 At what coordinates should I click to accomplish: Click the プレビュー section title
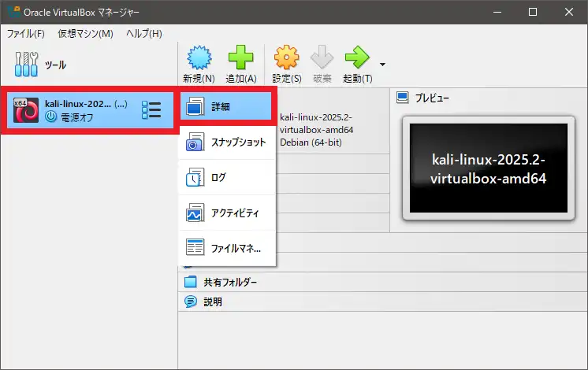tap(432, 98)
